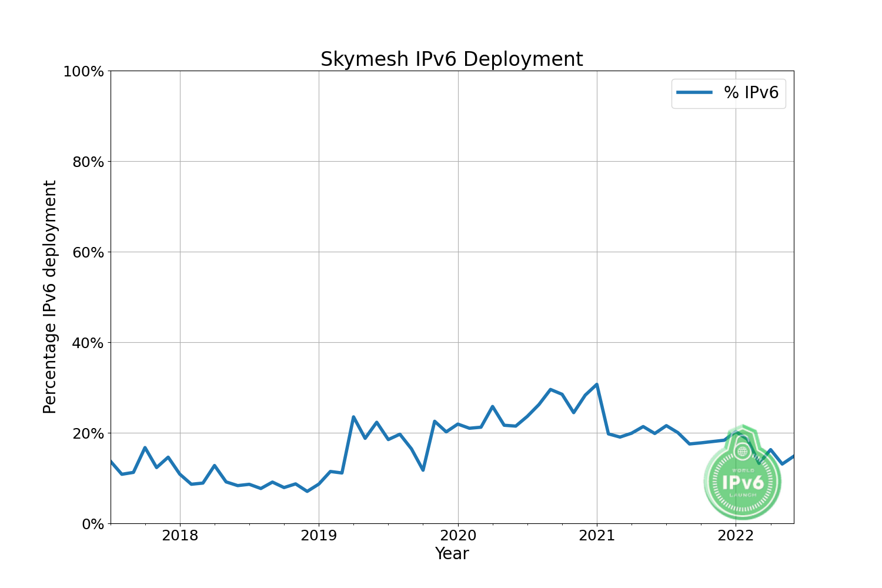Click the "Year" x-axis label
Viewport: 882px width, 588px height.
(x=452, y=553)
